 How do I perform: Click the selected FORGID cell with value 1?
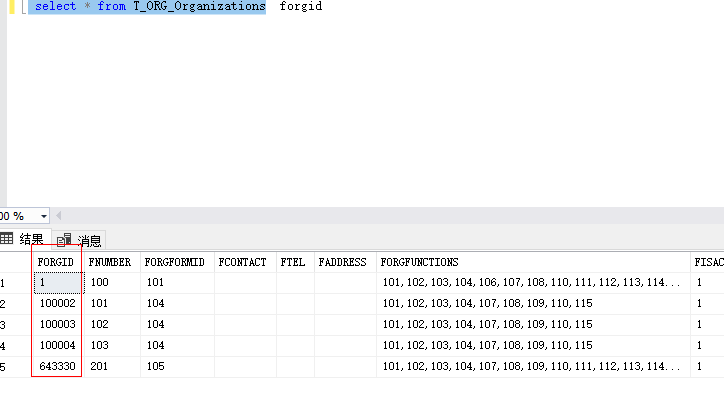click(x=59, y=282)
